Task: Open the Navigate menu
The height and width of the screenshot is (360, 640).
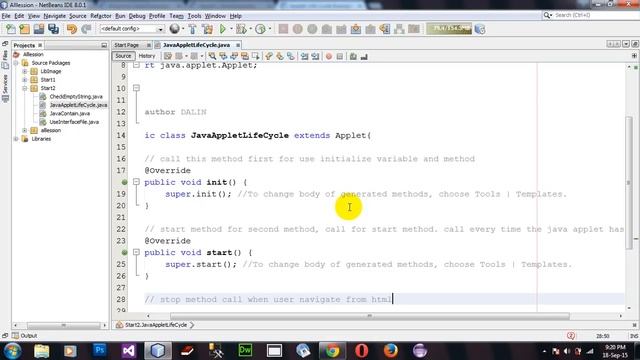Action: click(55, 16)
